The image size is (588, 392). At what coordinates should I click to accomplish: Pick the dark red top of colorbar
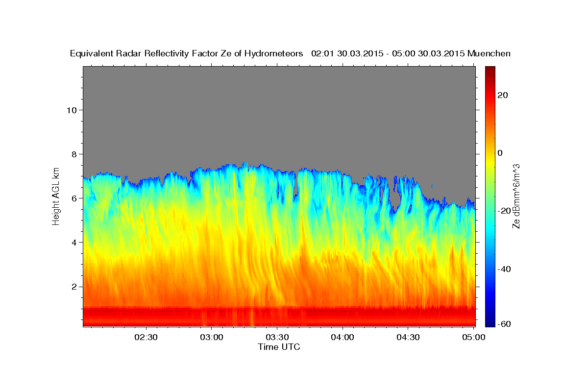coord(490,70)
